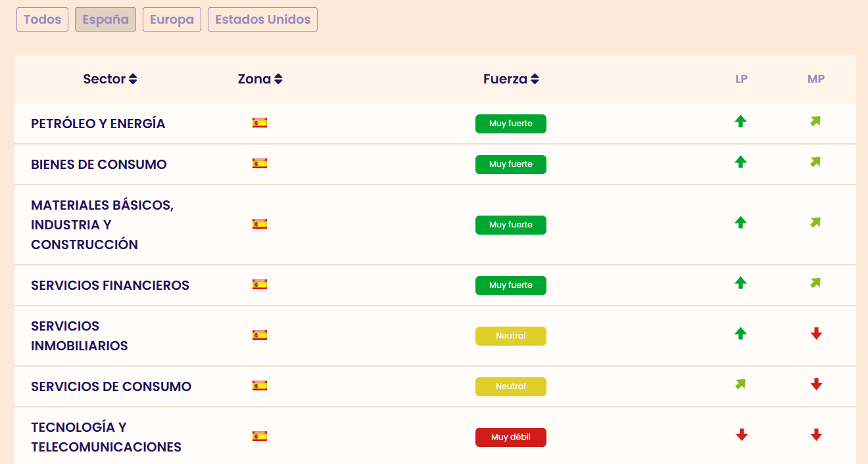Click Spain flag in Servicios de Consumo row
The image size is (868, 464).
coord(260,385)
